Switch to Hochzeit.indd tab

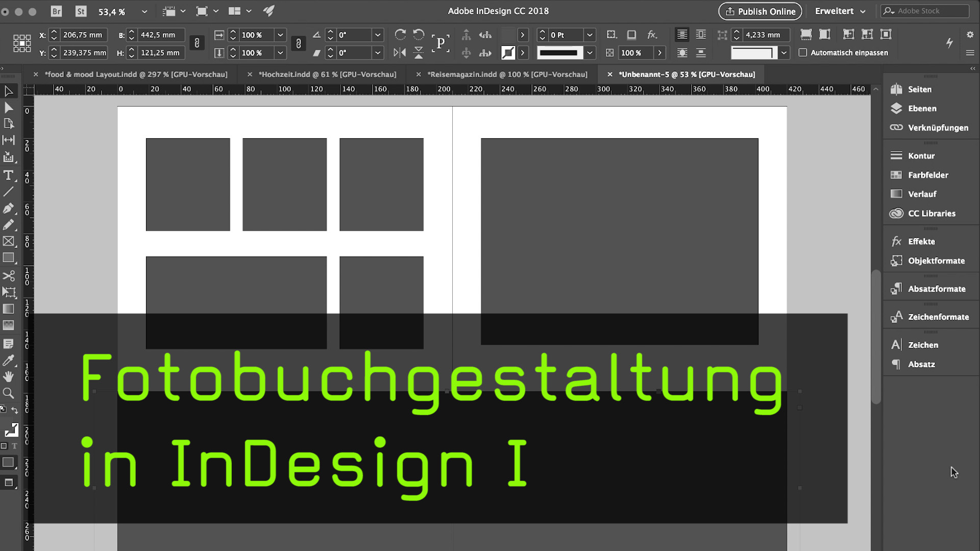tap(327, 74)
